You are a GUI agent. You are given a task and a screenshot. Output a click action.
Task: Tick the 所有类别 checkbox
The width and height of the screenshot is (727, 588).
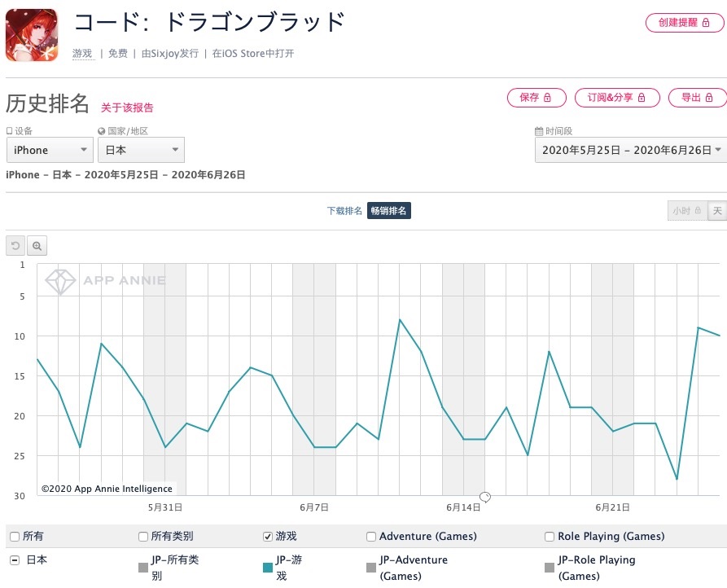[144, 537]
